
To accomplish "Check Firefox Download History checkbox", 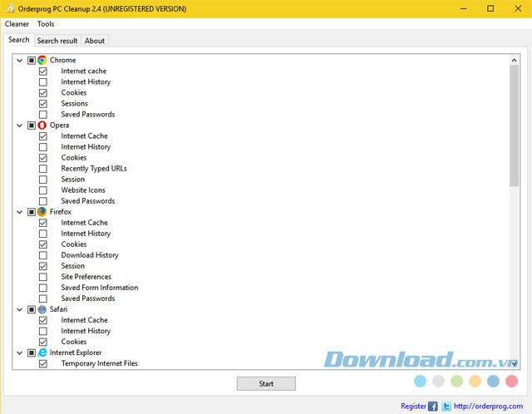I will (43, 255).
